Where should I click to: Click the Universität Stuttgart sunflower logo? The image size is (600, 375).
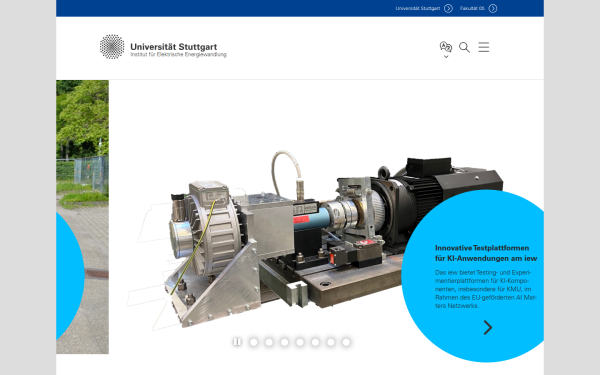(x=112, y=47)
